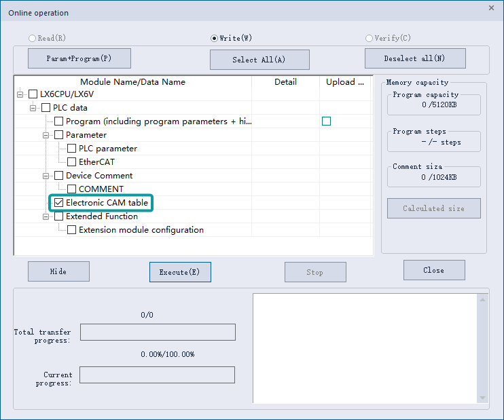Uncheck the Electronic CAM table checkbox
The image size is (504, 420).
pyautogui.click(x=59, y=203)
